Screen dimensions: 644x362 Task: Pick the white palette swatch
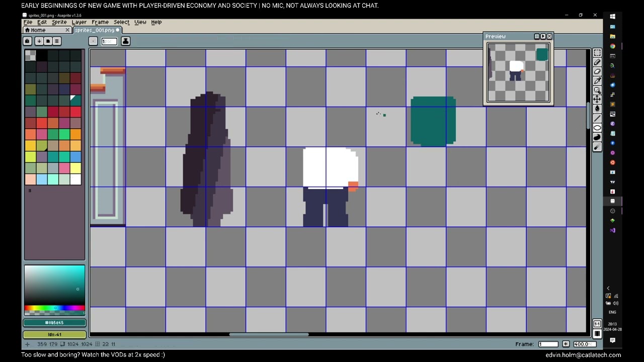(75, 179)
